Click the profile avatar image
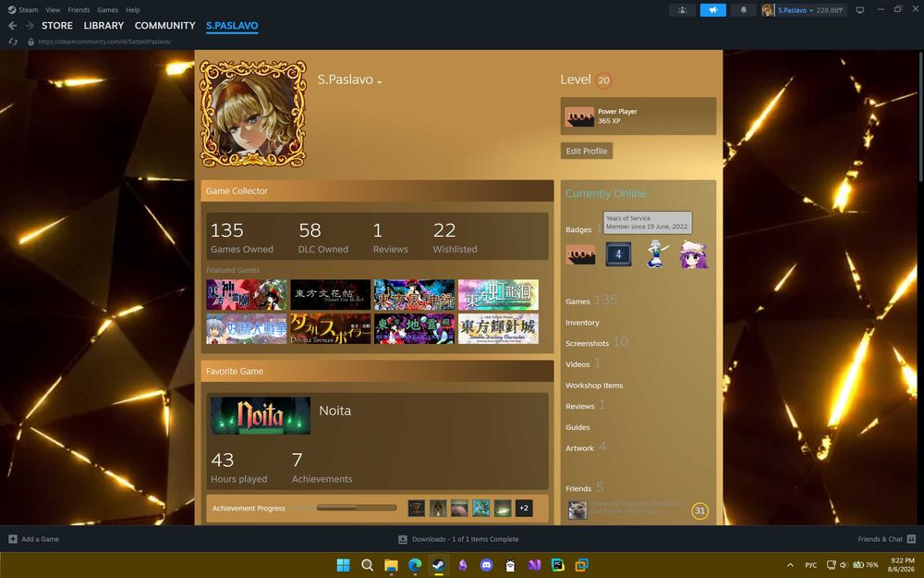This screenshot has height=578, width=924. (253, 114)
